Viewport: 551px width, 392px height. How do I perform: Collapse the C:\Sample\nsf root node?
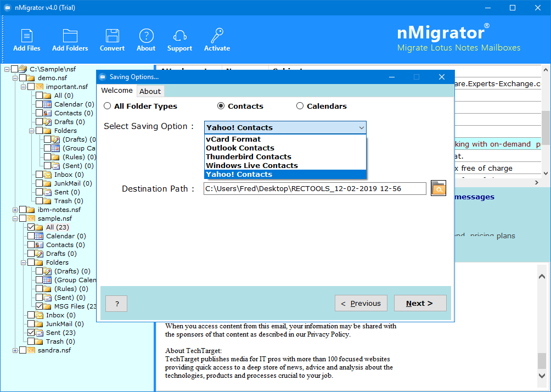click(x=7, y=69)
